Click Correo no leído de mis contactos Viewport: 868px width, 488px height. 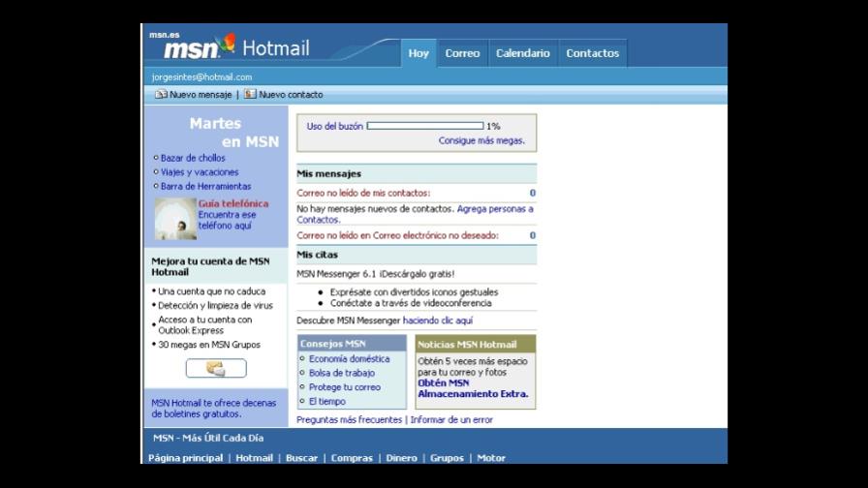point(363,193)
